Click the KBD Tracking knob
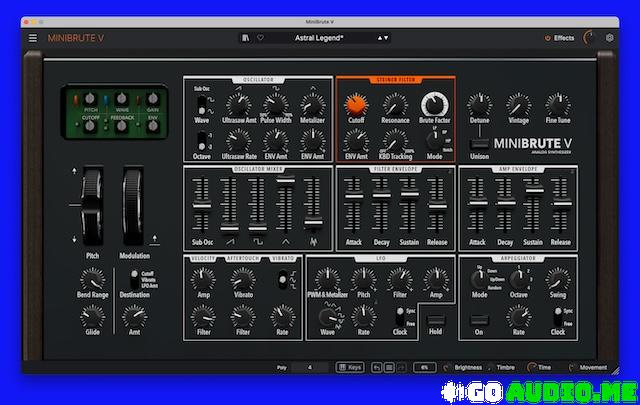 tap(395, 141)
